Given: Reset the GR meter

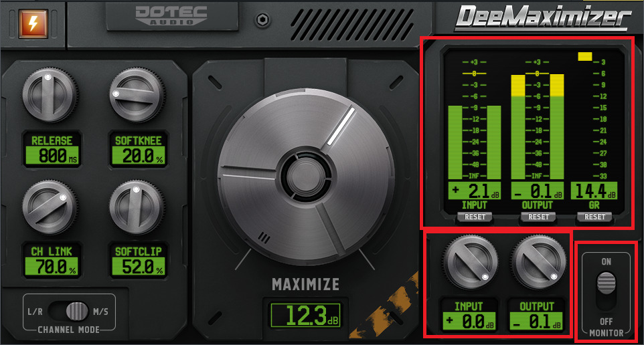Looking at the screenshot, I should click(x=594, y=217).
